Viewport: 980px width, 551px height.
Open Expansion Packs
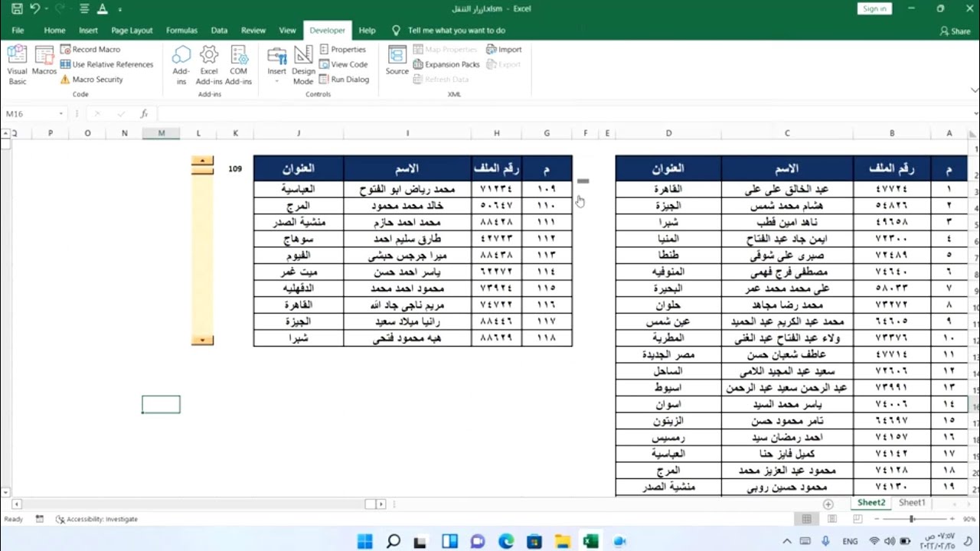click(446, 64)
